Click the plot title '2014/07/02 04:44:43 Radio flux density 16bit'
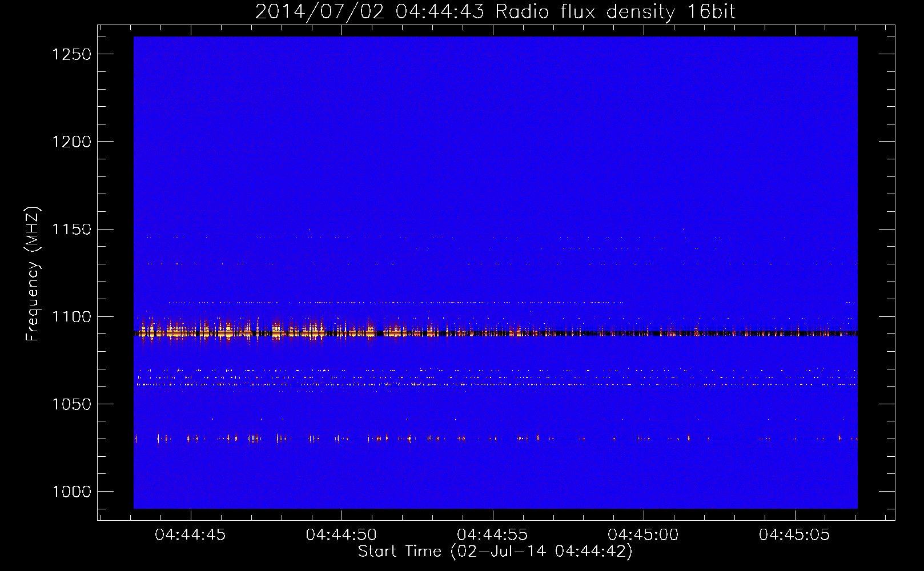Viewport: 924px width, 571px height. coord(495,12)
